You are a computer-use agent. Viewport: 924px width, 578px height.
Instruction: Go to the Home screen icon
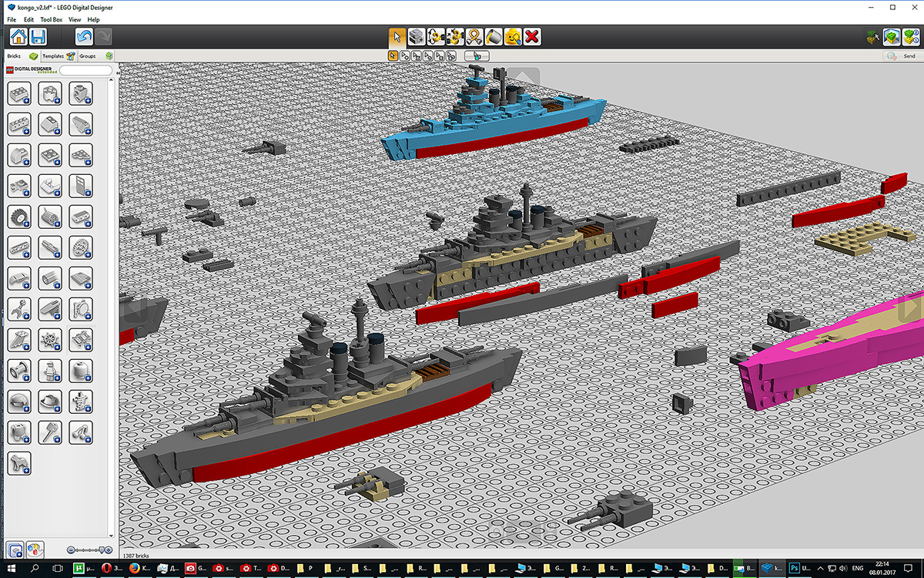(18, 36)
